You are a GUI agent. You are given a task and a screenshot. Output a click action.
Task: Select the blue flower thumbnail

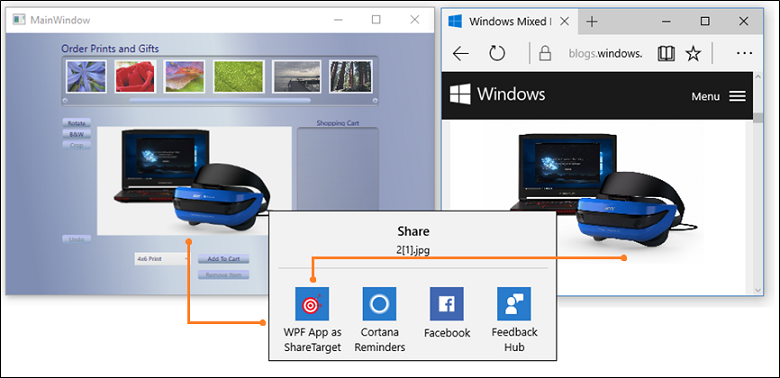coord(86,77)
